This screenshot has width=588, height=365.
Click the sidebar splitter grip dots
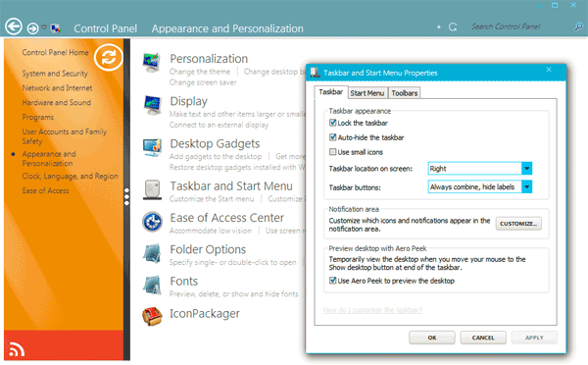click(x=126, y=197)
